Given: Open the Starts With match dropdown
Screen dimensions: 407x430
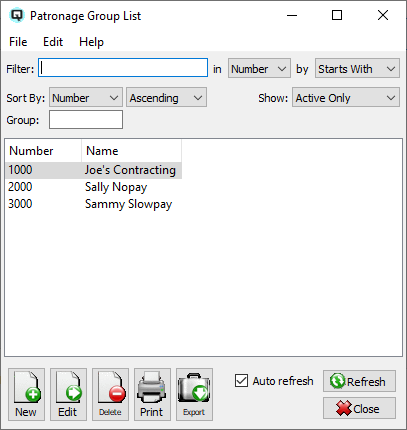Looking at the screenshot, I should pyautogui.click(x=357, y=69).
